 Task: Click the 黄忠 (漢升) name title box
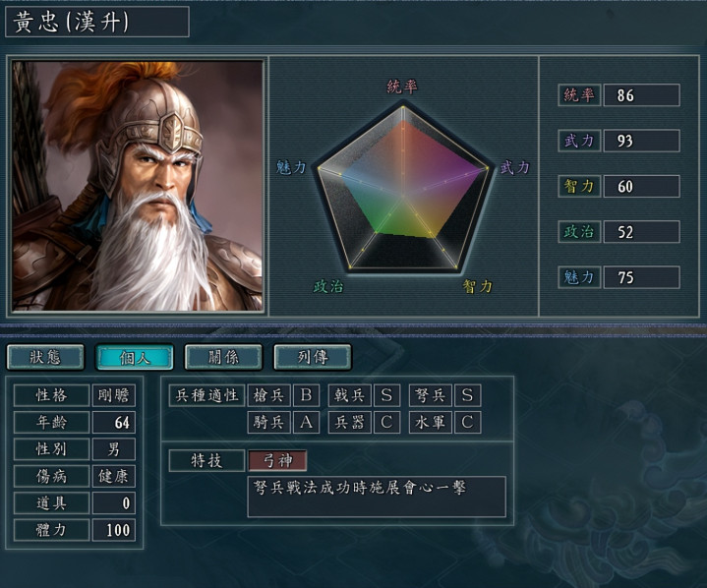click(97, 22)
